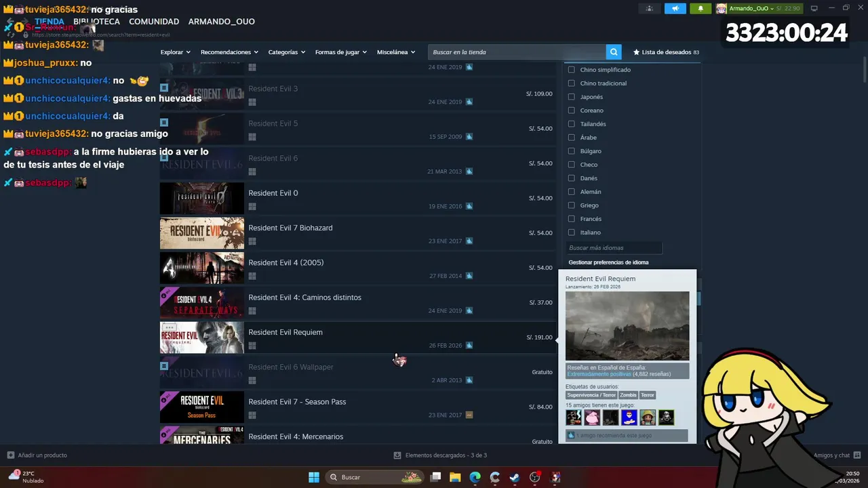The height and width of the screenshot is (488, 868).
Task: Check the Chino simplificado language filter
Action: pyautogui.click(x=571, y=70)
